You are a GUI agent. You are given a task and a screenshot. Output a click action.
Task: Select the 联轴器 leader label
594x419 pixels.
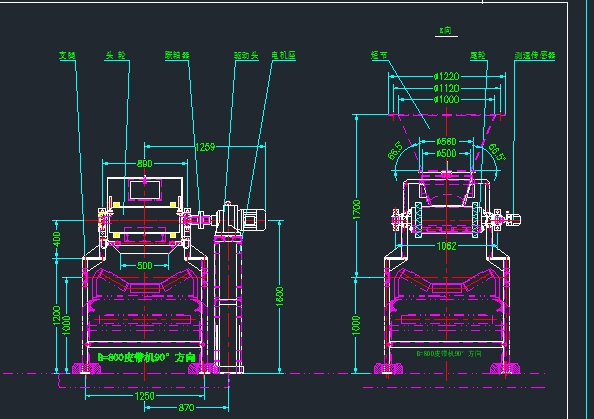pyautogui.click(x=177, y=55)
